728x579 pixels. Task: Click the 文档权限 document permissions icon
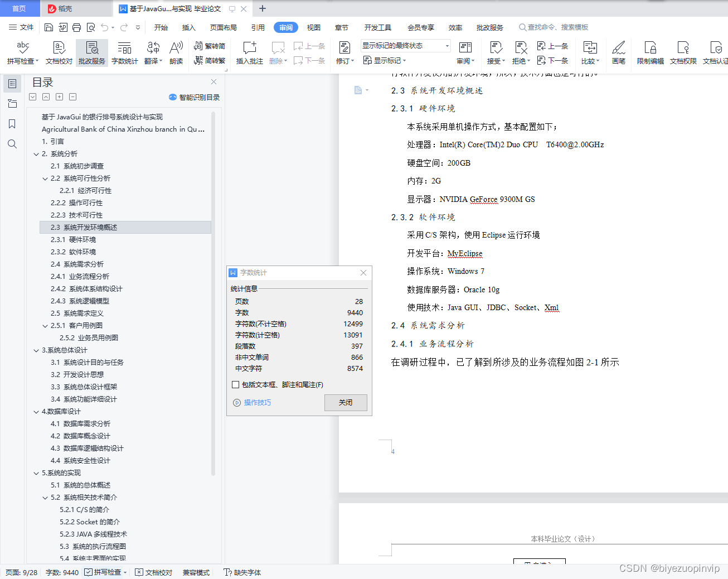[x=682, y=53]
